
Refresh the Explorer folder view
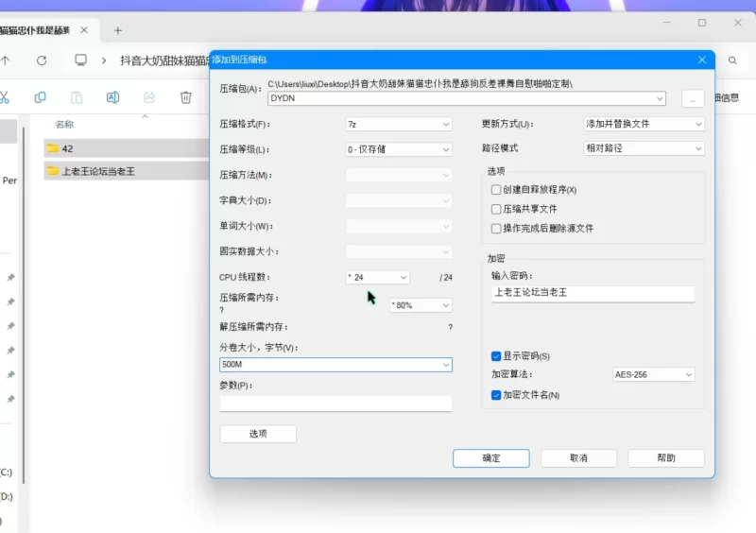pyautogui.click(x=42, y=60)
